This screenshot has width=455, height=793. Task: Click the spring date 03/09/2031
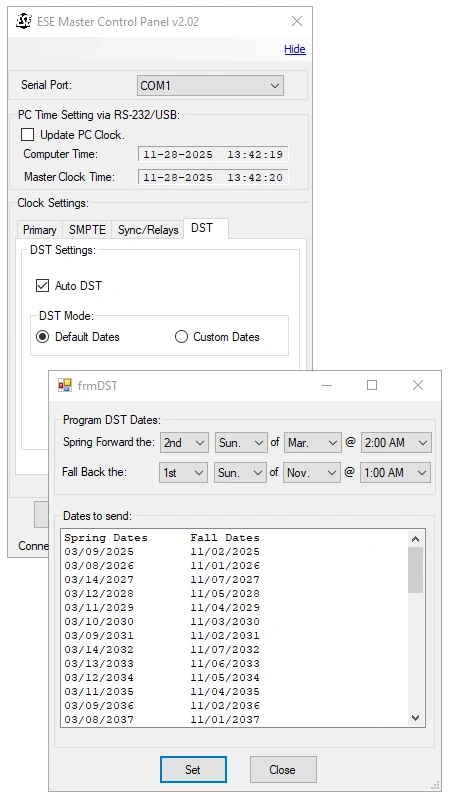tap(99, 635)
